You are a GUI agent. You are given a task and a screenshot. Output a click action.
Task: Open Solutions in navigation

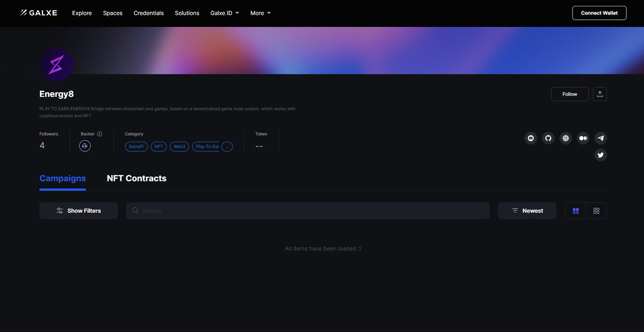(187, 13)
